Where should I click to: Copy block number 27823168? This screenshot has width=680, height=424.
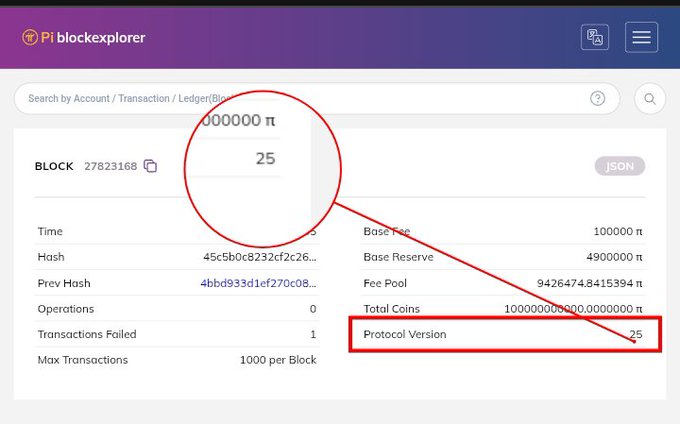(150, 166)
